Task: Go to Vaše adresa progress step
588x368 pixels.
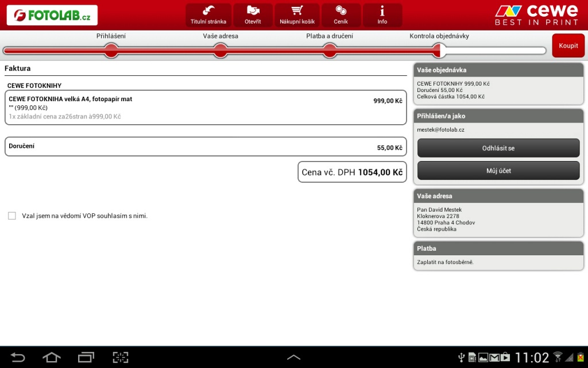Action: tap(220, 51)
